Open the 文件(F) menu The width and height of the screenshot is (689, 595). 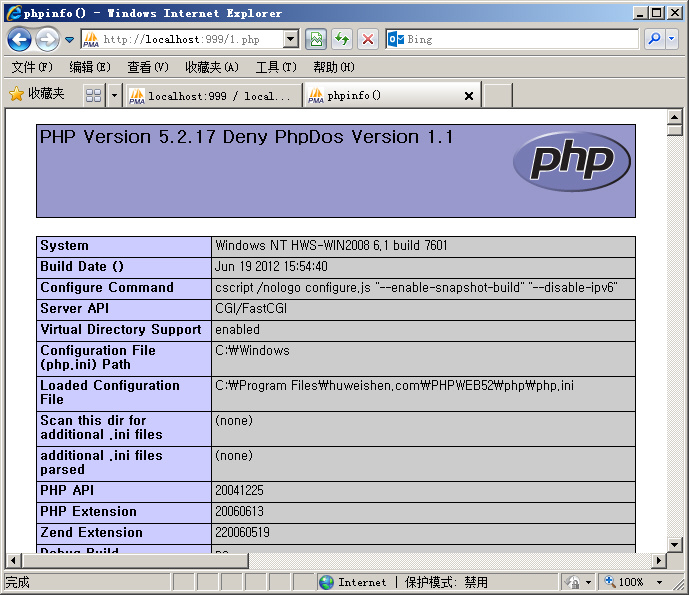click(32, 67)
